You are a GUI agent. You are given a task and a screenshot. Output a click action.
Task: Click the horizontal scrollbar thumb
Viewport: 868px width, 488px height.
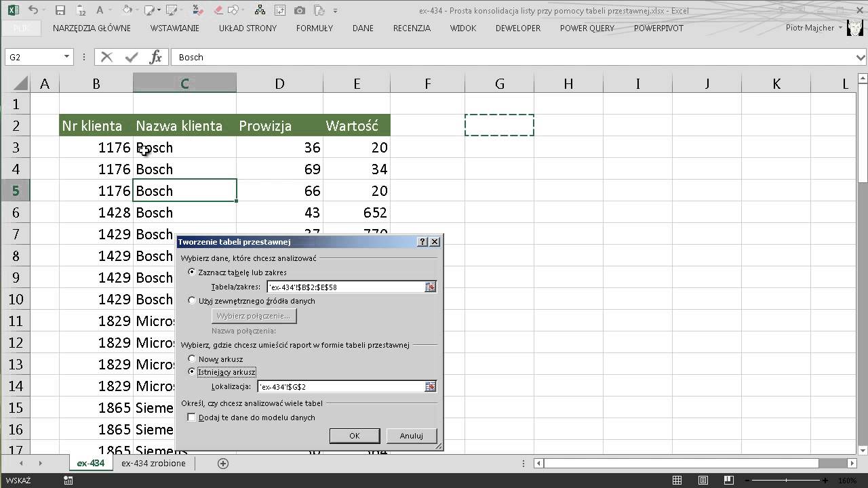(x=682, y=464)
